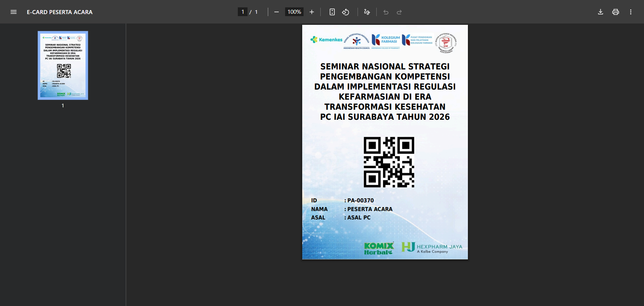Click the PA-00370 ID text

[360, 200]
